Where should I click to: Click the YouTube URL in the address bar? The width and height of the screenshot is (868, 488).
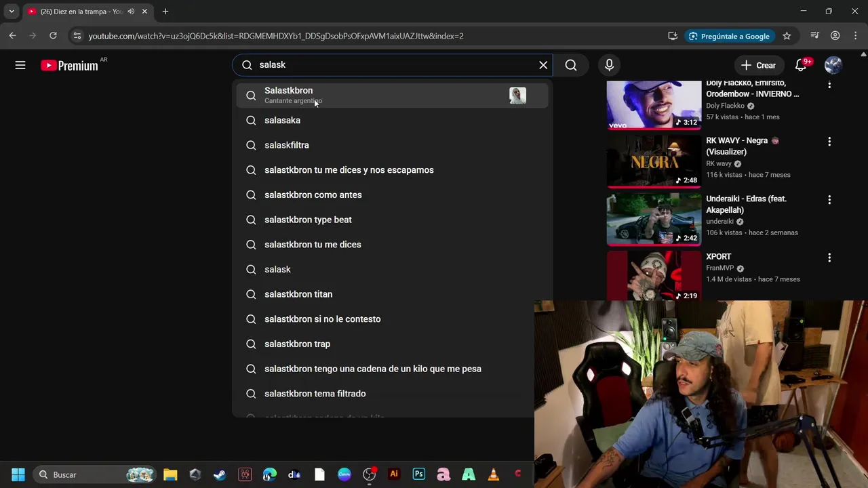(276, 36)
